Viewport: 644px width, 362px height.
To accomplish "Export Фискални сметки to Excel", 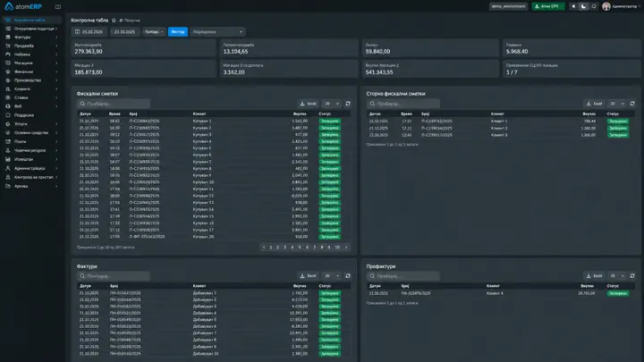I will click(309, 104).
